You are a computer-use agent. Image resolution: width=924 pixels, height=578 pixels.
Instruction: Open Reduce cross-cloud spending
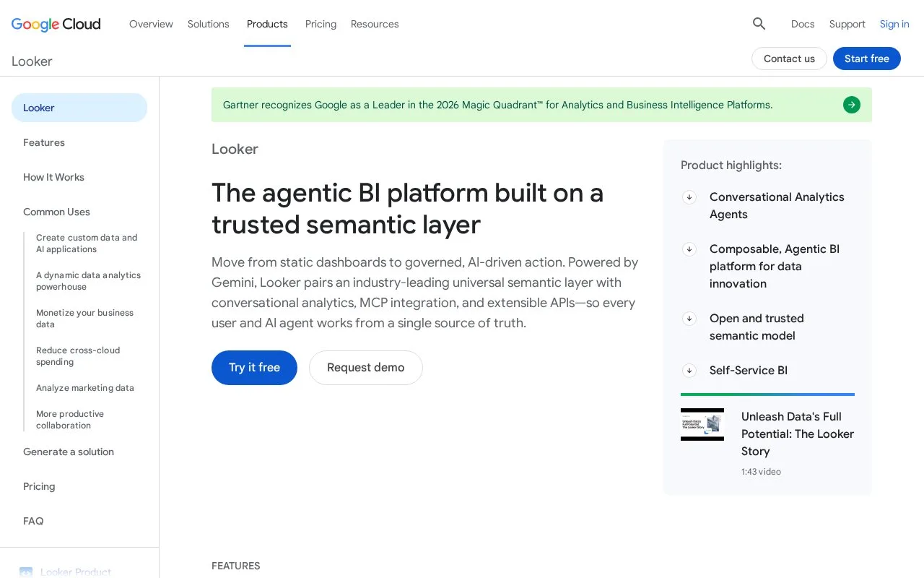(78, 356)
